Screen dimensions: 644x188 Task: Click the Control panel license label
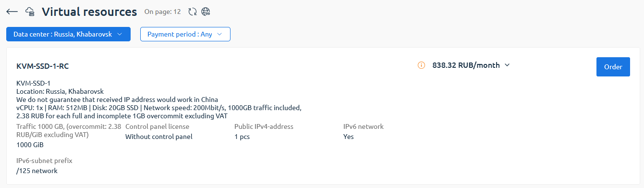click(157, 126)
